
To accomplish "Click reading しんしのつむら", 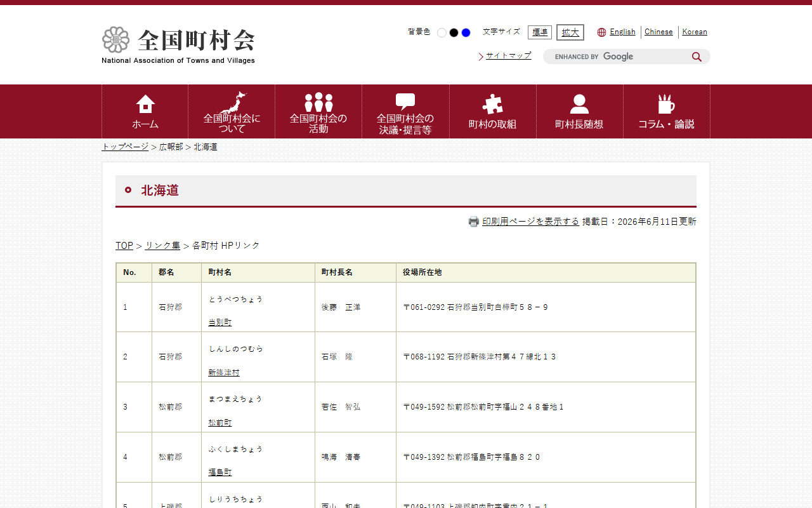I will click(235, 349).
